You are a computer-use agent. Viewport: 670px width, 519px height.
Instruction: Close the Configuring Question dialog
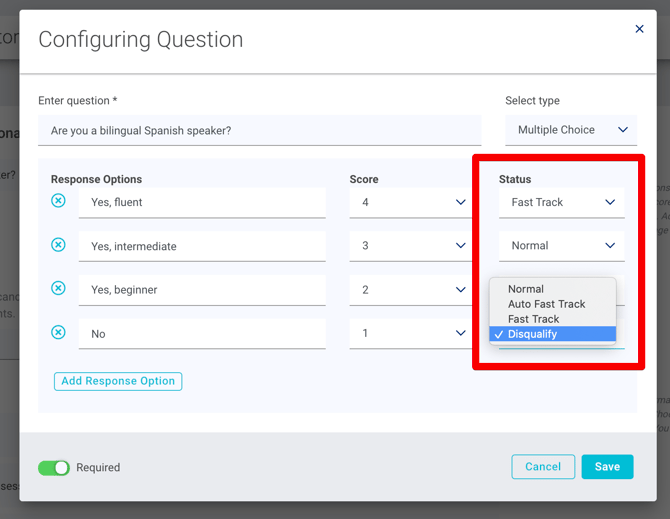[639, 29]
